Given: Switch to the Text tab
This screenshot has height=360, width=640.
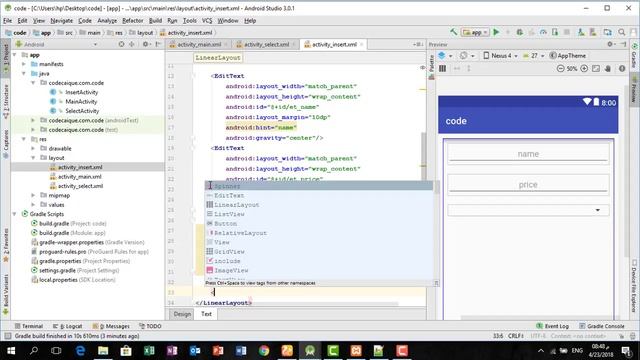Looking at the screenshot, I should tap(207, 314).
